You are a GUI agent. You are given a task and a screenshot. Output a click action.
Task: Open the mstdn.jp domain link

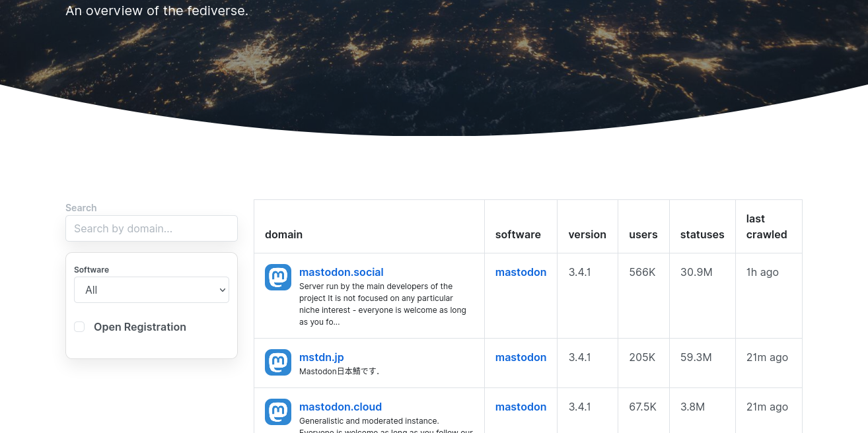[321, 357]
